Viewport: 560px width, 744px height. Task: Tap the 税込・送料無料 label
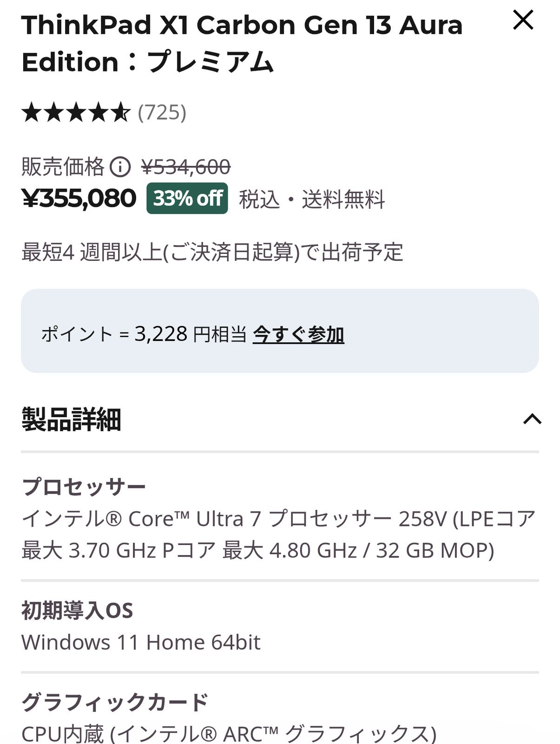tap(312, 200)
